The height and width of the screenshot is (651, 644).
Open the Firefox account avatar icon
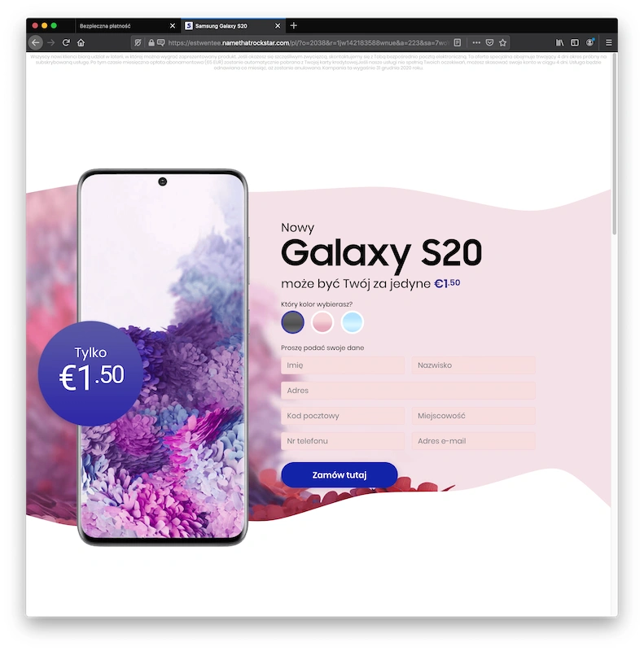pyautogui.click(x=590, y=42)
